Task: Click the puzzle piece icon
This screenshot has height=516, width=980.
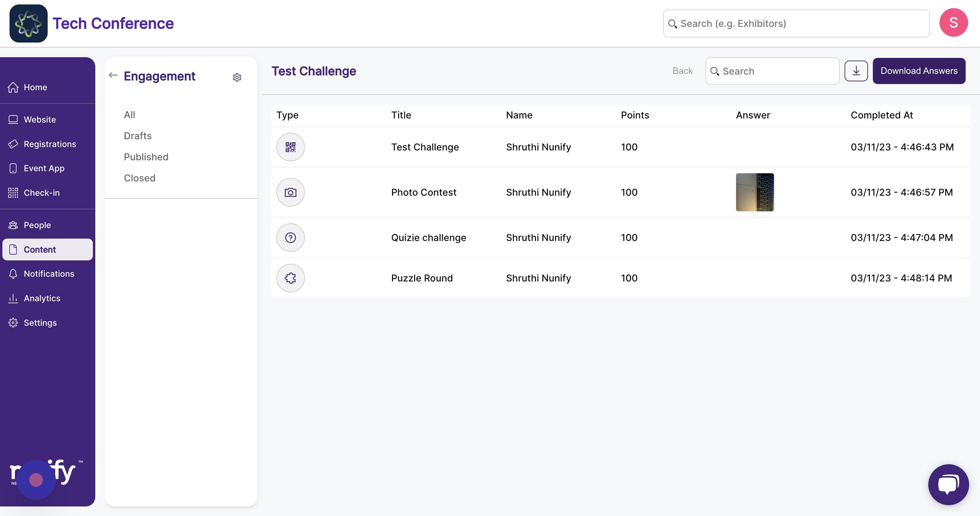Action: click(290, 278)
